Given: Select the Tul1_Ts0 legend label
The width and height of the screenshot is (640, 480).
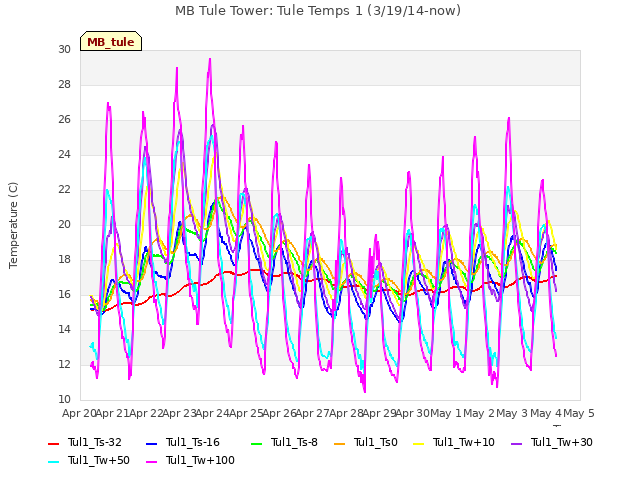Looking at the screenshot, I should [376, 442].
